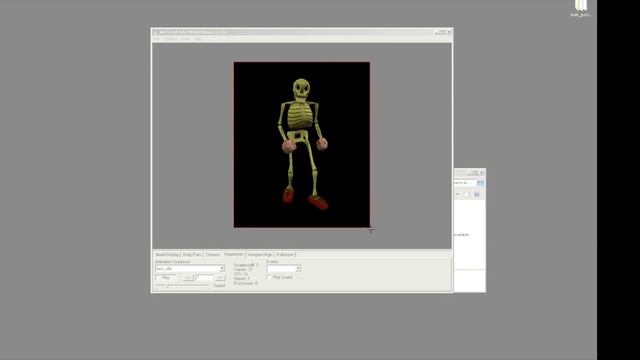Click the printer icon in the background window toolbar
This screenshot has width=640, height=360.
pos(476,194)
